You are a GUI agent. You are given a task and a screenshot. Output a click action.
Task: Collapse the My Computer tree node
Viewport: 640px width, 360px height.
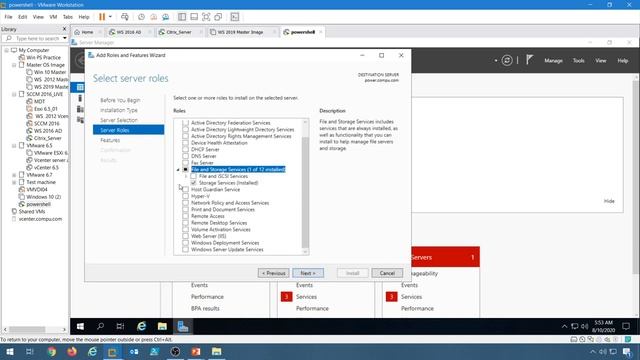click(x=7, y=50)
